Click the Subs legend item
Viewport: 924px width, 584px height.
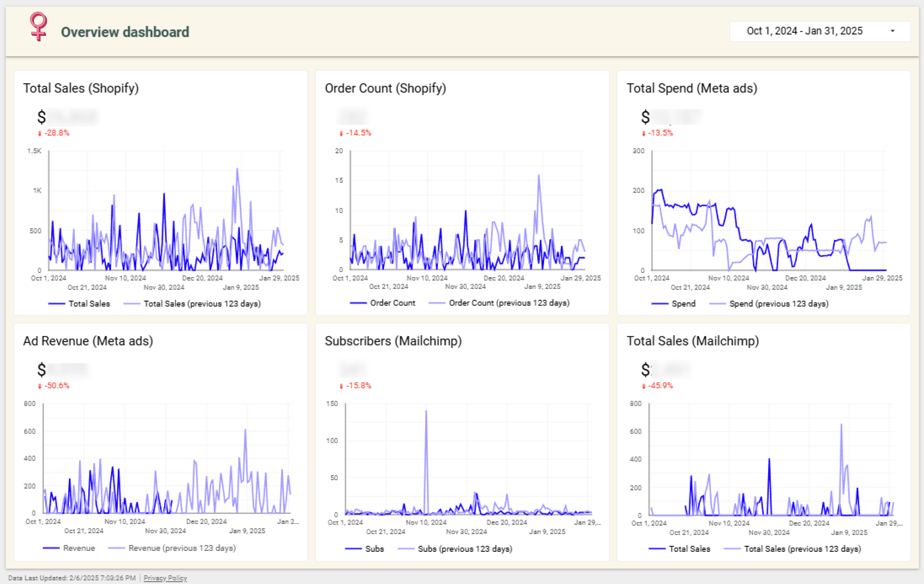click(374, 549)
